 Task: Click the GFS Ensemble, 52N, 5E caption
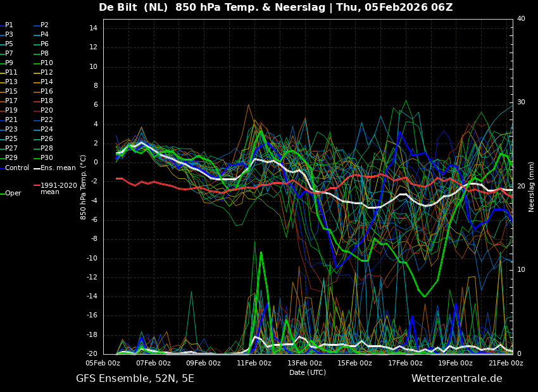point(135,379)
